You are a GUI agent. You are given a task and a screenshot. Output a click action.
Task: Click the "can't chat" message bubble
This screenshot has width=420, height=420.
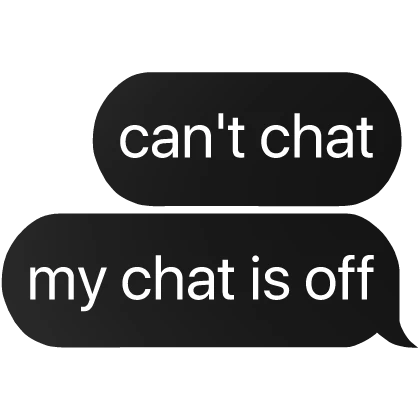click(x=247, y=139)
